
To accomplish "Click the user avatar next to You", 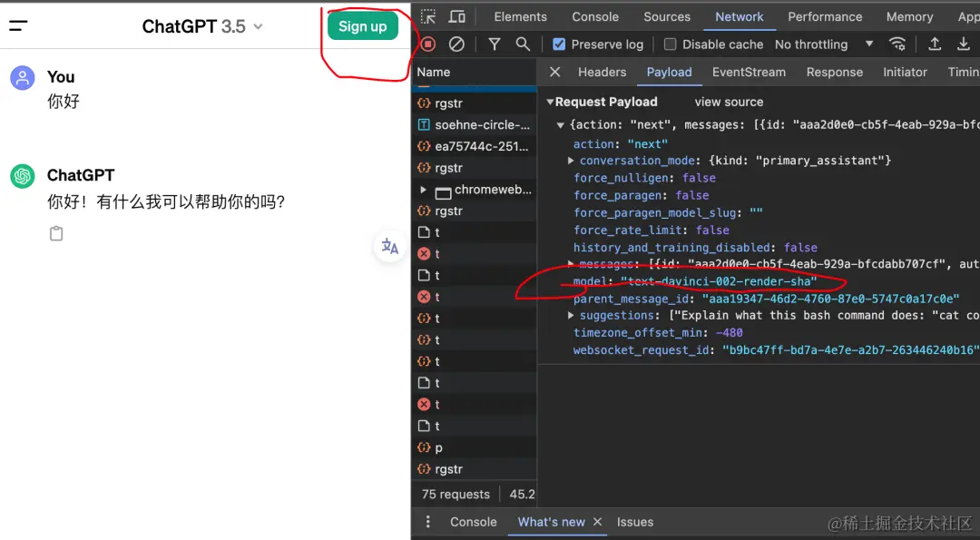I will click(x=23, y=77).
